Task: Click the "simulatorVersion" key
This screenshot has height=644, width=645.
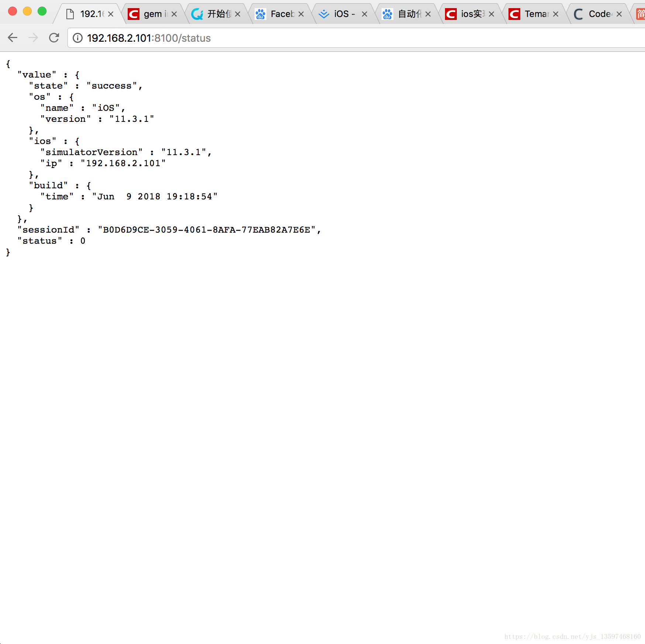Action: [92, 152]
